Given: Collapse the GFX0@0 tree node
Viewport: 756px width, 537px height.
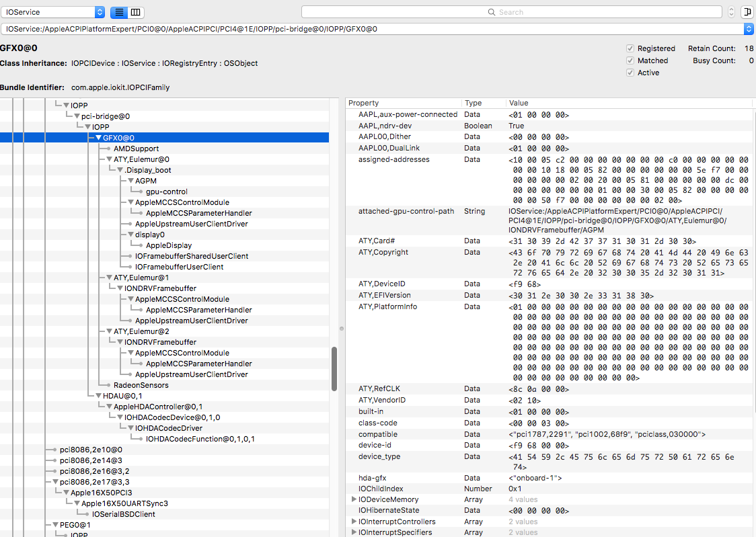Looking at the screenshot, I should pos(98,138).
